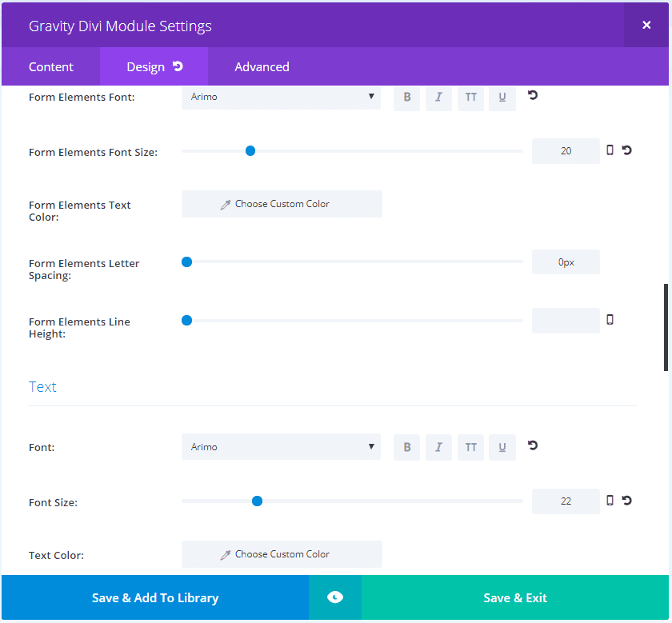Viewport: 672px width, 623px height.
Task: Switch to the Advanced tab
Action: [262, 67]
